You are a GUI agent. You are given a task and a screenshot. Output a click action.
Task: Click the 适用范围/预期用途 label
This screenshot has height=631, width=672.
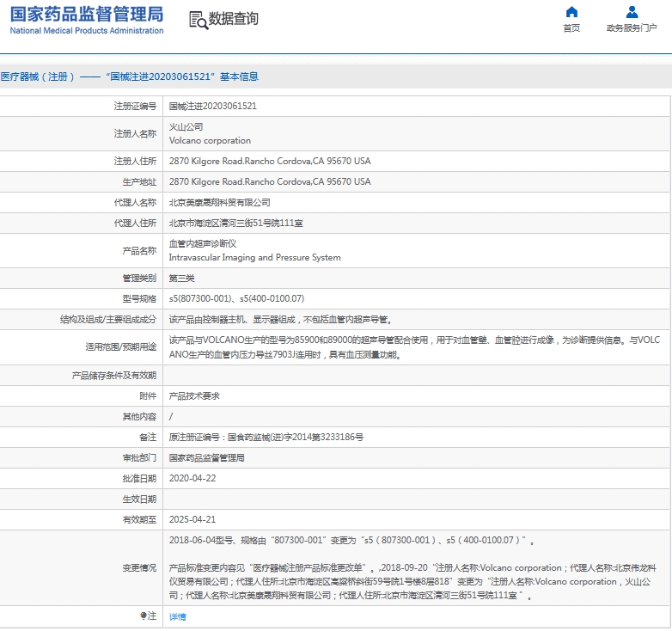click(x=121, y=346)
